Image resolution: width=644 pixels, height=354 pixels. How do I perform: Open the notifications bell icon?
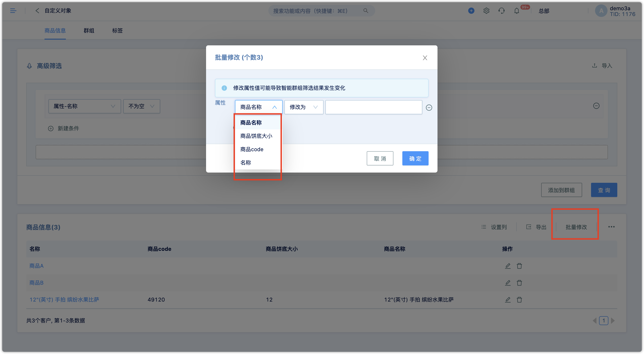point(516,11)
